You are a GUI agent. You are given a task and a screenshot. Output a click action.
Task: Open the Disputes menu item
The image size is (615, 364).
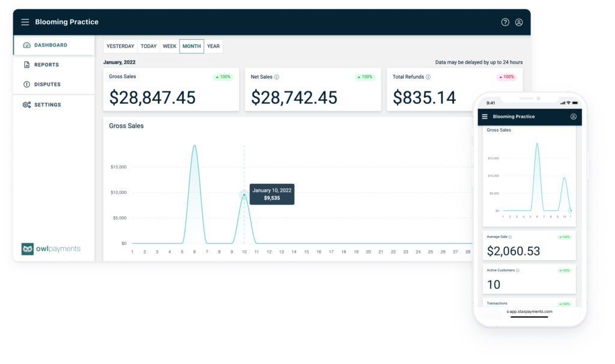54,84
